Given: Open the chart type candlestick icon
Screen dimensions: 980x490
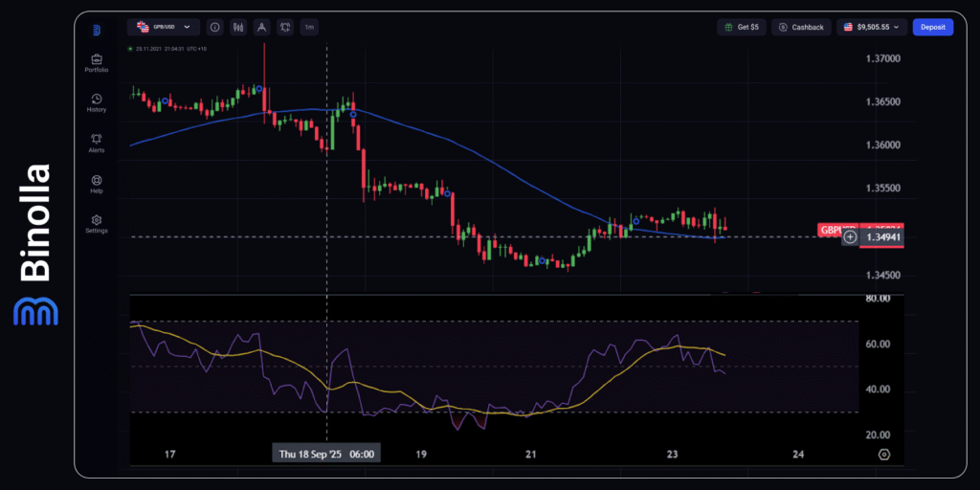Looking at the screenshot, I should pyautogui.click(x=237, y=28).
